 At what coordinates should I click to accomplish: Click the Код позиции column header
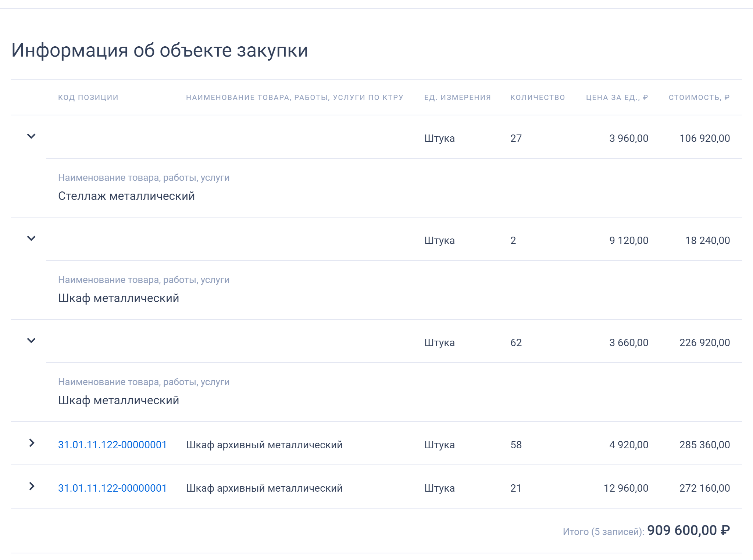pyautogui.click(x=88, y=97)
